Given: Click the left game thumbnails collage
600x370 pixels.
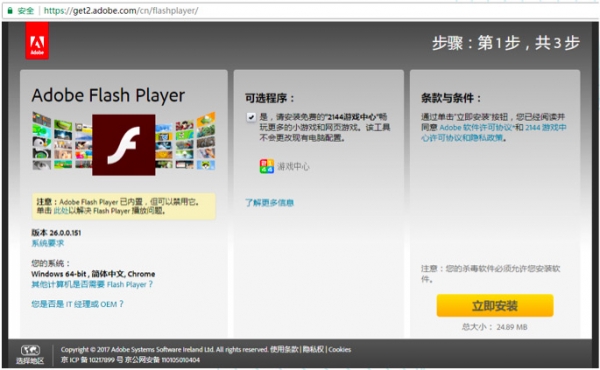Looking at the screenshot, I should (x=62, y=142).
